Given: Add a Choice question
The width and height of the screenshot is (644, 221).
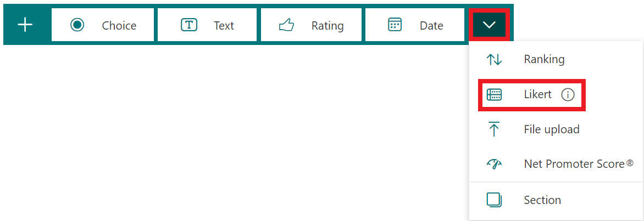Looking at the screenshot, I should coord(103,25).
